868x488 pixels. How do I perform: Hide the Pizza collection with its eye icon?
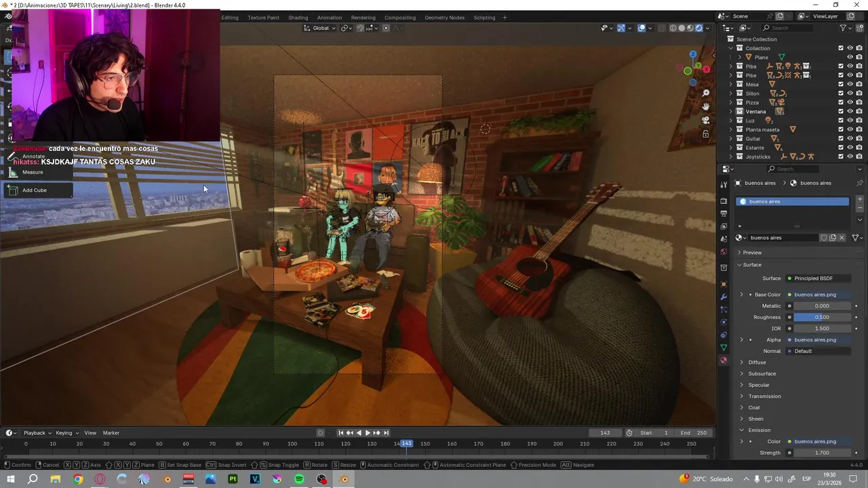[x=850, y=102]
